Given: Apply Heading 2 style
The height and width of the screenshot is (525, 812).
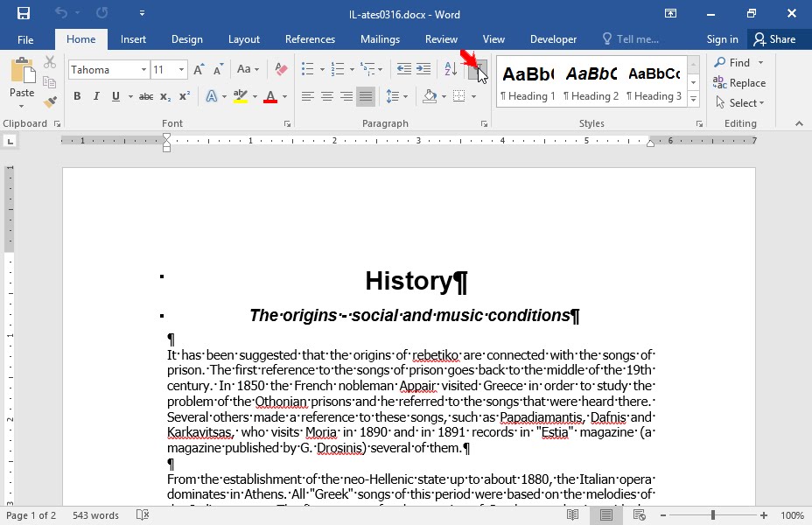Looking at the screenshot, I should point(591,83).
